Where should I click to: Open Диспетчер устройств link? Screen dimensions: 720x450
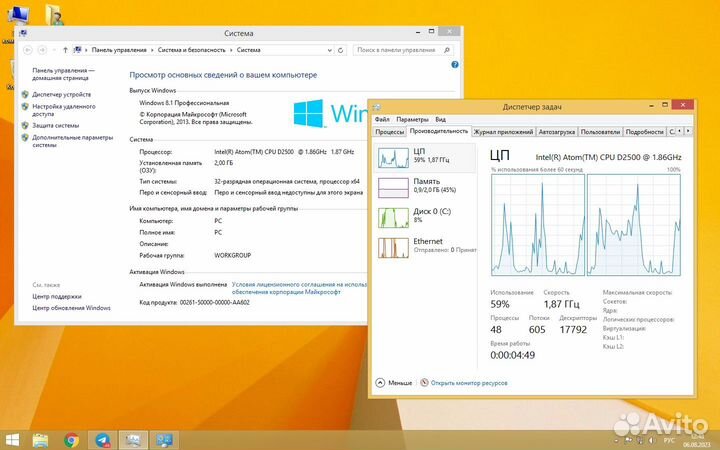point(62,95)
